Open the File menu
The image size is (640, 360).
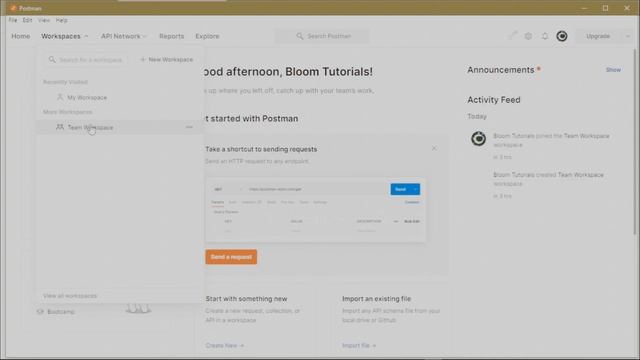click(13, 20)
